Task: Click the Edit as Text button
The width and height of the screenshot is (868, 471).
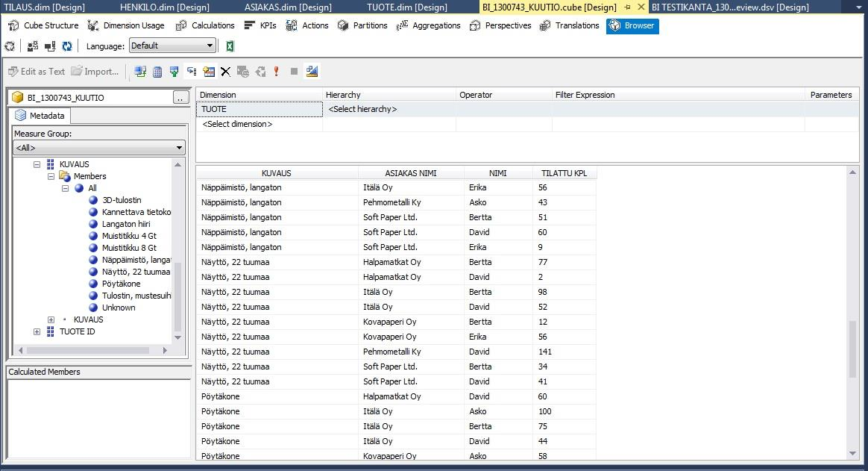Action: coord(37,72)
